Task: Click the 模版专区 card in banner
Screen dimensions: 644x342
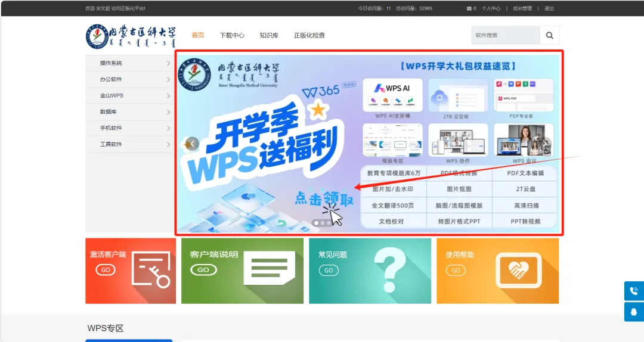Action: point(392,140)
